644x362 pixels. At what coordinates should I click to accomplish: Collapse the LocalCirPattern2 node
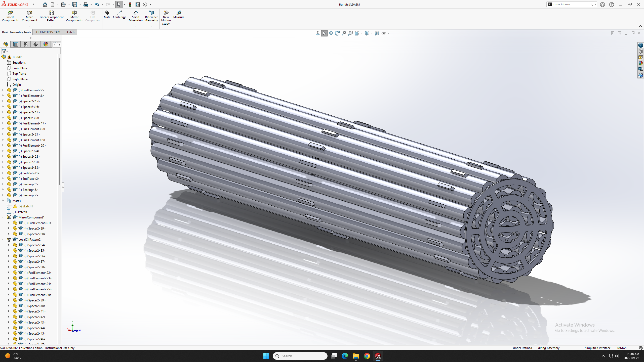(3, 239)
